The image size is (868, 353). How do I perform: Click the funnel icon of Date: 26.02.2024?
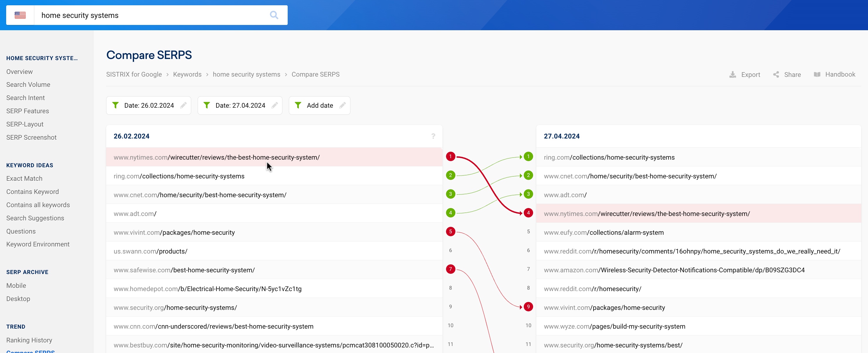tap(115, 105)
